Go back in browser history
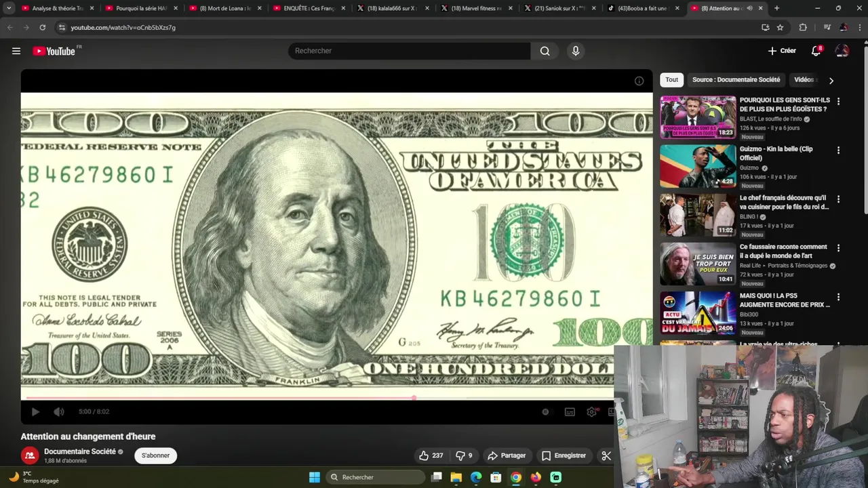 click(9, 27)
